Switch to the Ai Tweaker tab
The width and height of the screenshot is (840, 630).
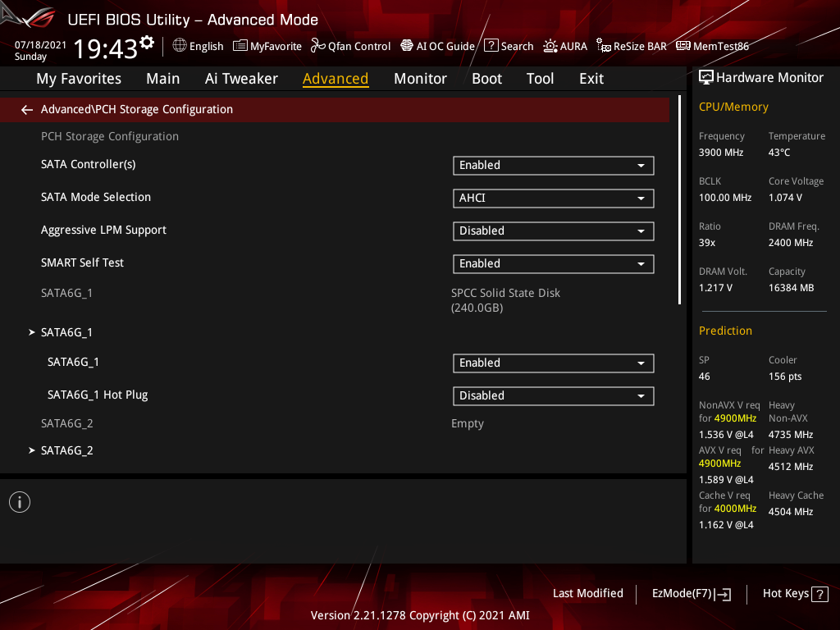point(241,78)
